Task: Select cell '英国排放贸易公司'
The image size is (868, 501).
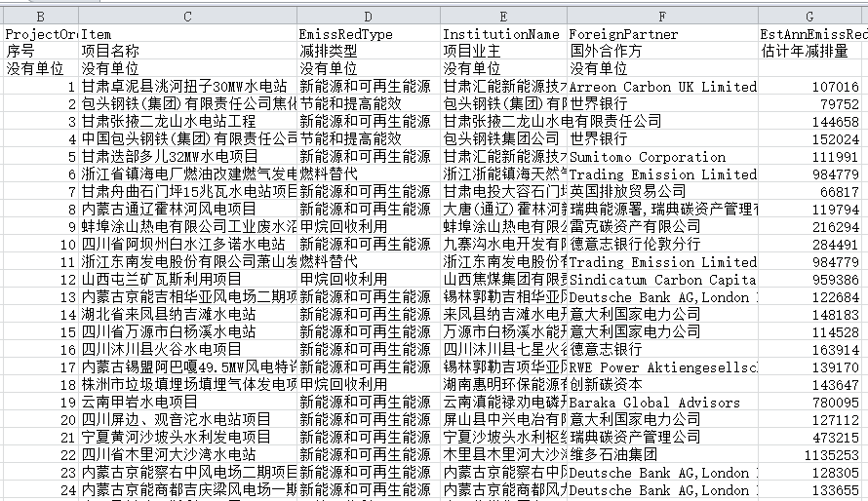Action: pyautogui.click(x=662, y=191)
